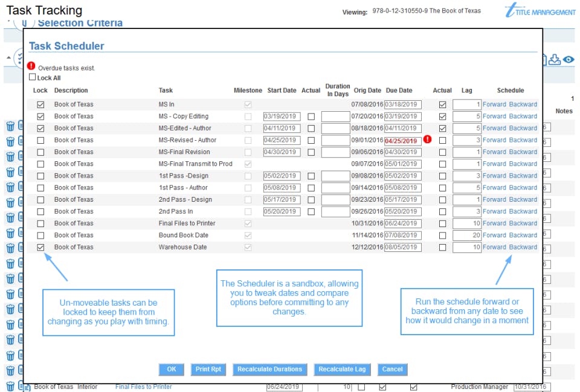
Task: Toggle Lock for the Warehouse Date row
Action: (x=40, y=248)
